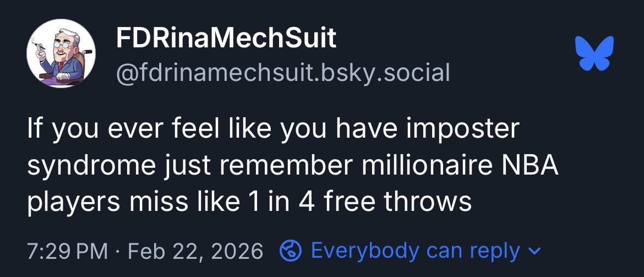Click the 7:29 PM post time
The height and width of the screenshot is (277, 644).
[67, 252]
